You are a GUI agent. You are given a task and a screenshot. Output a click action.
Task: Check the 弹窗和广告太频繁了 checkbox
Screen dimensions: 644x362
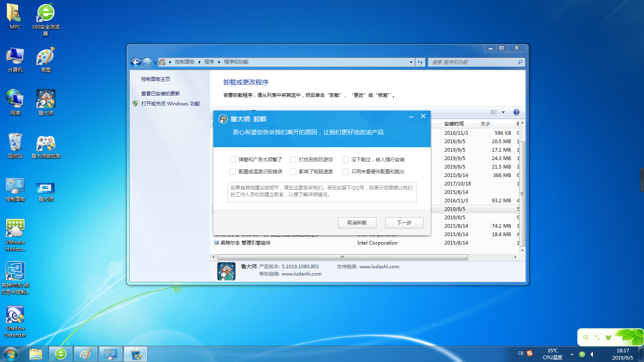[x=233, y=160]
